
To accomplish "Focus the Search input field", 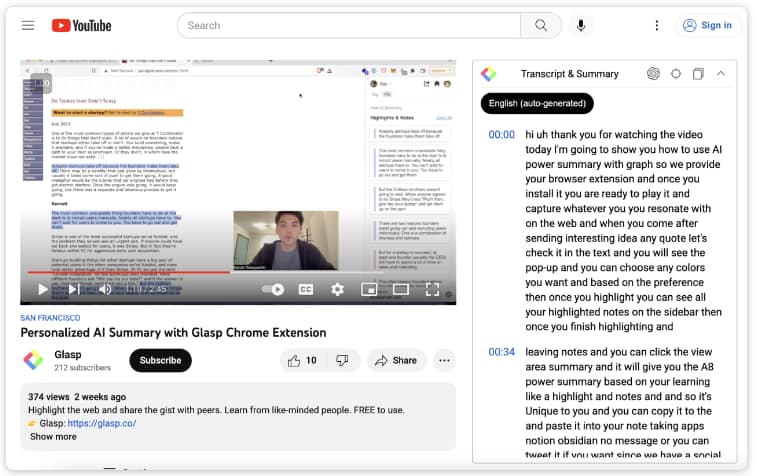I will click(349, 26).
